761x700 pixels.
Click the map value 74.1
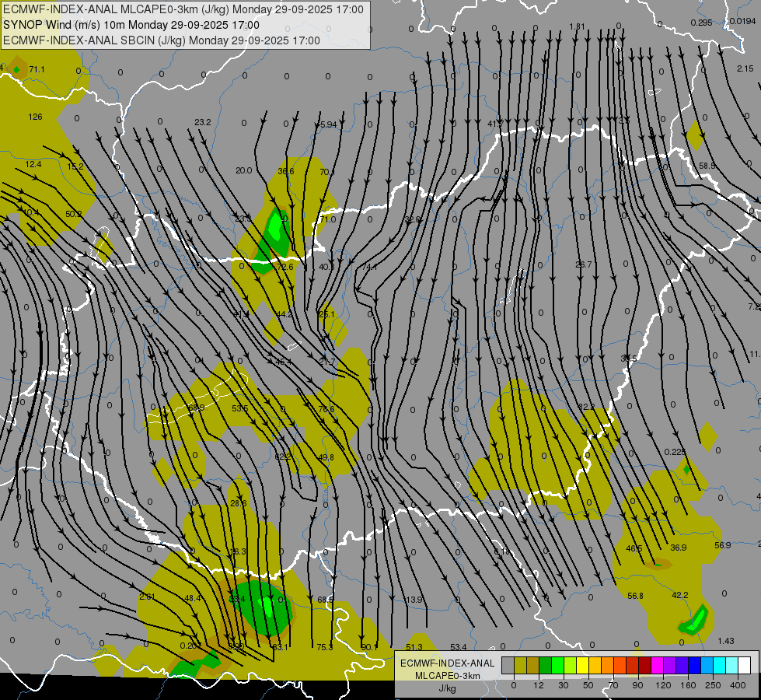pyautogui.click(x=369, y=267)
